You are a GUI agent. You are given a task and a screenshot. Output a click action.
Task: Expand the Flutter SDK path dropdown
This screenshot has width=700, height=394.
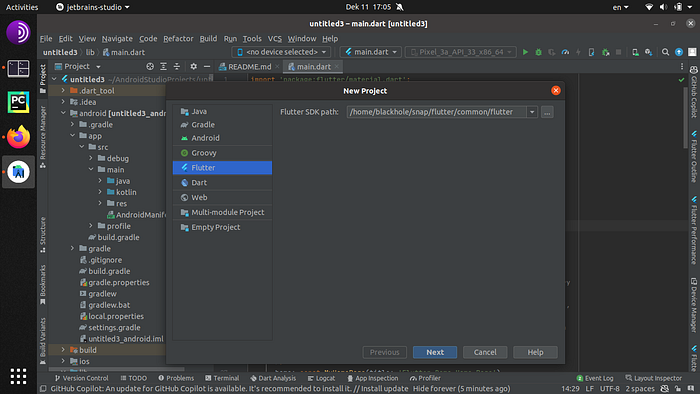click(x=532, y=112)
